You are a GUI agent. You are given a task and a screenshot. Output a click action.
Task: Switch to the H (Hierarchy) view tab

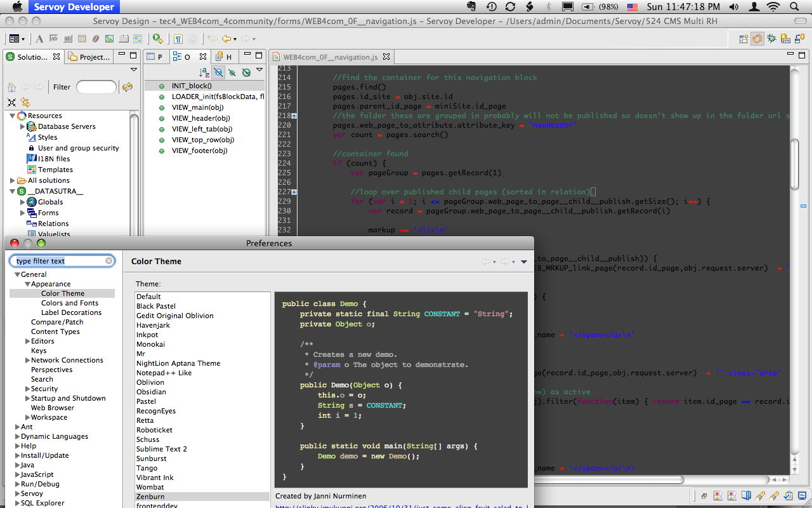tap(223, 57)
